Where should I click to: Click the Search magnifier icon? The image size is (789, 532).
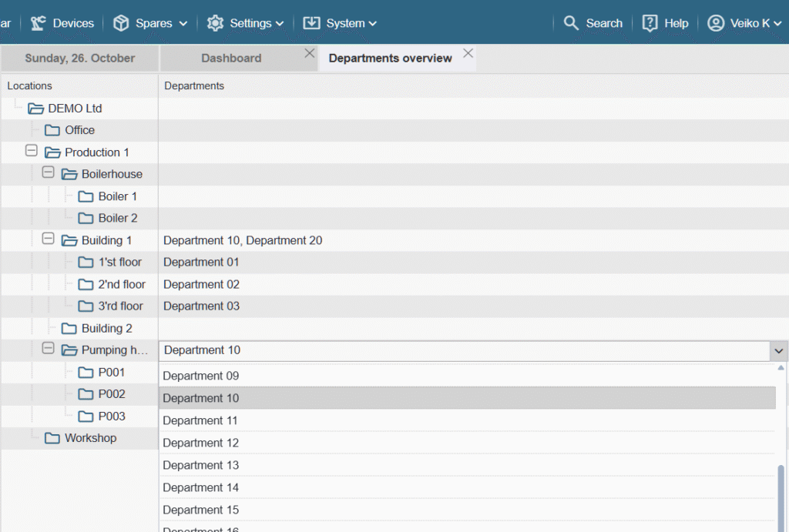click(x=571, y=23)
